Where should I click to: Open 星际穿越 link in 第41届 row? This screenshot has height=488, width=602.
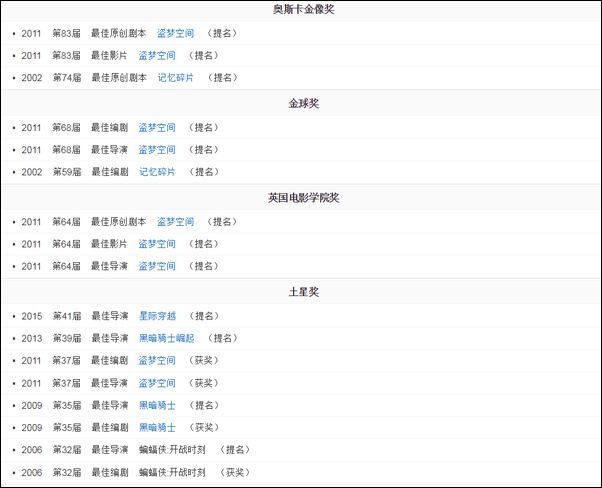coord(157,316)
